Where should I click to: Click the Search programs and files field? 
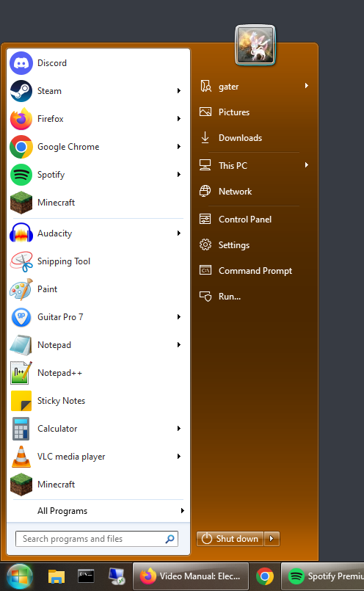[x=97, y=539]
